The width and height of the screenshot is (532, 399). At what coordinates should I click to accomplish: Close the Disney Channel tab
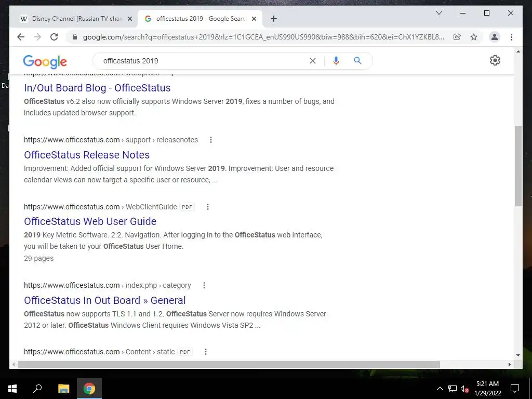coord(129,19)
